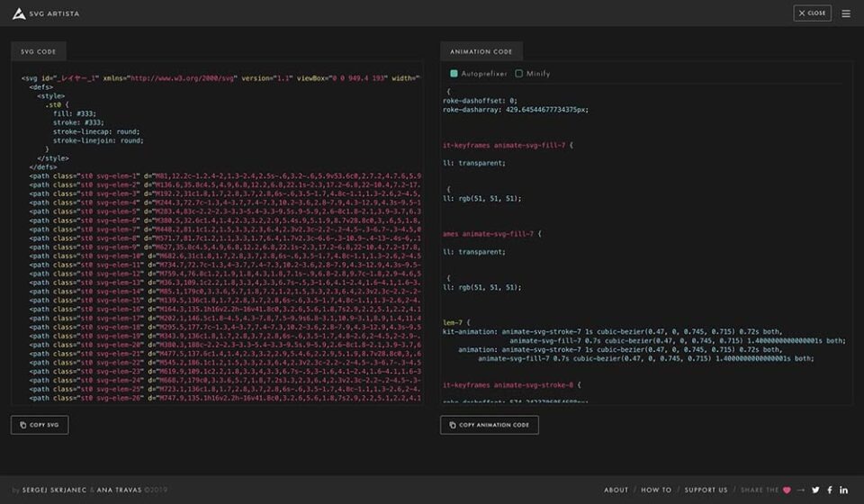Open the About link
This screenshot has height=504, width=864.
[616, 490]
